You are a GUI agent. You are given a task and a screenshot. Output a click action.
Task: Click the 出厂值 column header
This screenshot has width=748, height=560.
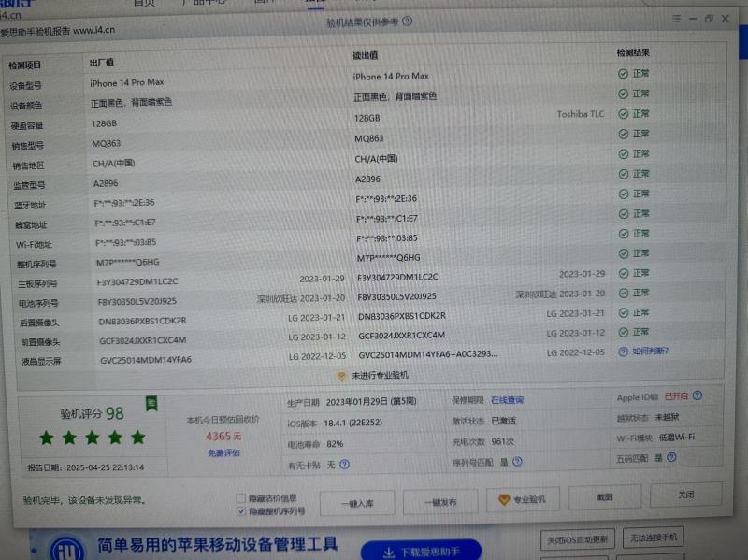[x=102, y=63]
